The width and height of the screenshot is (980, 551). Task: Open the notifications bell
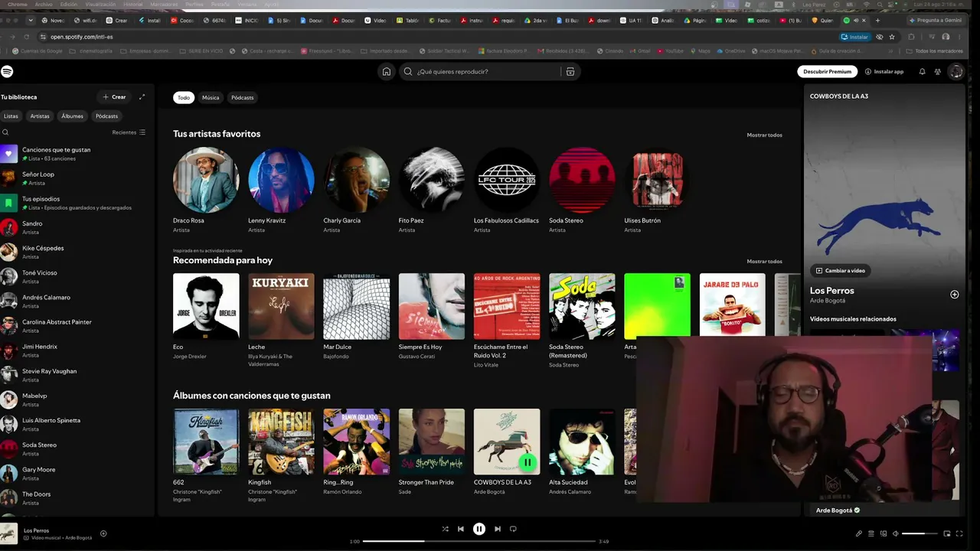coord(922,71)
